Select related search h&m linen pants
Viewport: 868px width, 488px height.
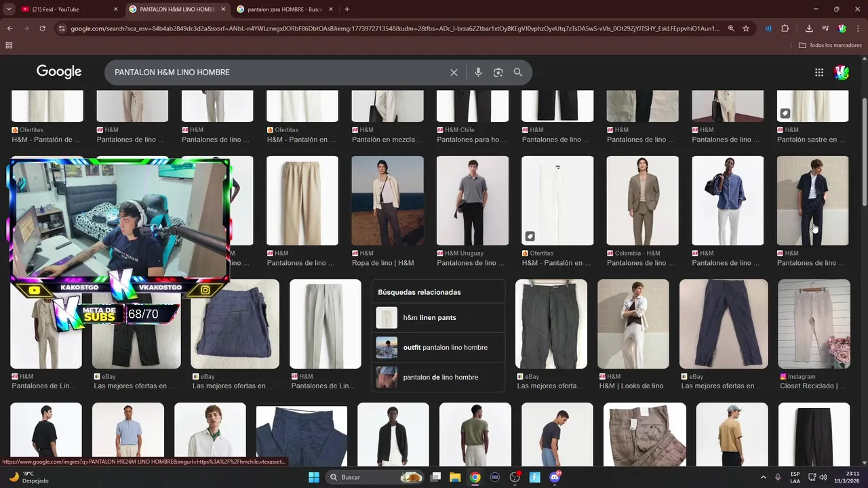coord(438,317)
